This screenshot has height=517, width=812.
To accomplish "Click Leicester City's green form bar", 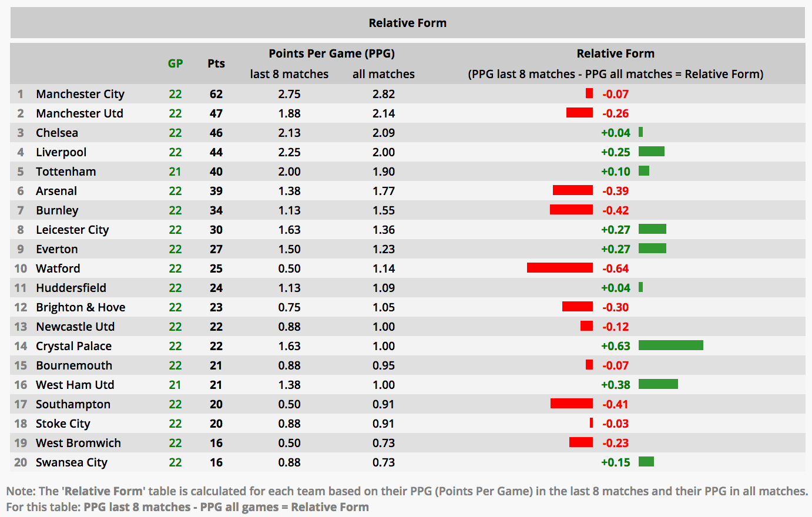I will click(652, 229).
